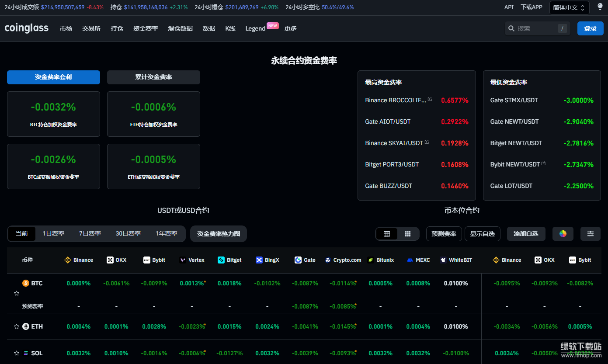The image size is (608, 364).
Task: Open external link beside Bybit NEWT/USDT
Action: tap(543, 164)
